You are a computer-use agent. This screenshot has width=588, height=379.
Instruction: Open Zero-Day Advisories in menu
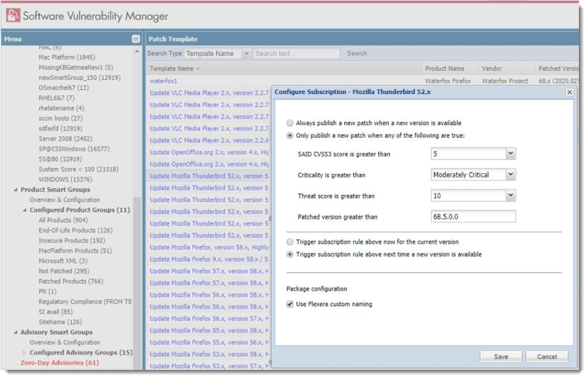pyautogui.click(x=59, y=363)
